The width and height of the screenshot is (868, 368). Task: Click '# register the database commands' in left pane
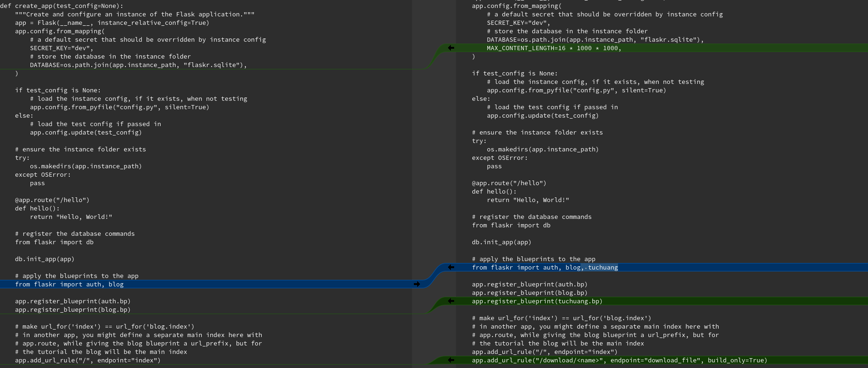(75, 233)
